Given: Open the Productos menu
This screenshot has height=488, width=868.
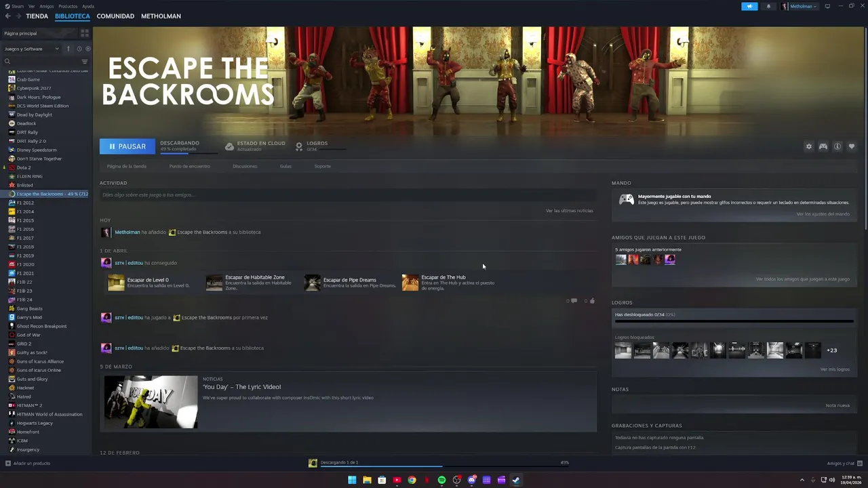Looking at the screenshot, I should (x=68, y=6).
